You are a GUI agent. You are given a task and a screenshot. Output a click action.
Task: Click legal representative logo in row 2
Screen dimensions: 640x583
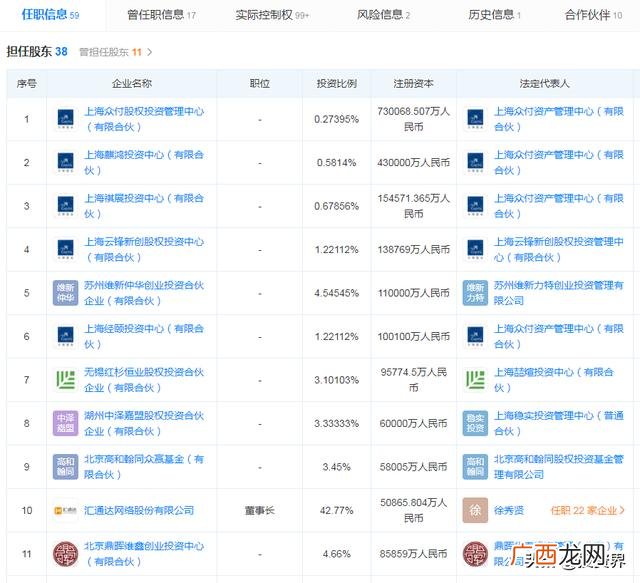pos(475,162)
